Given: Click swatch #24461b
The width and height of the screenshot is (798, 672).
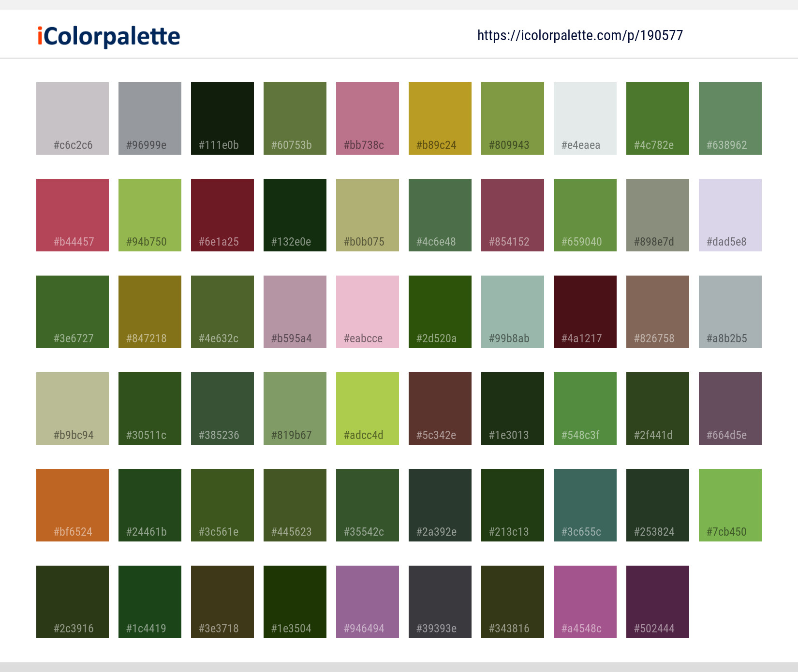Looking at the screenshot, I should click(150, 505).
